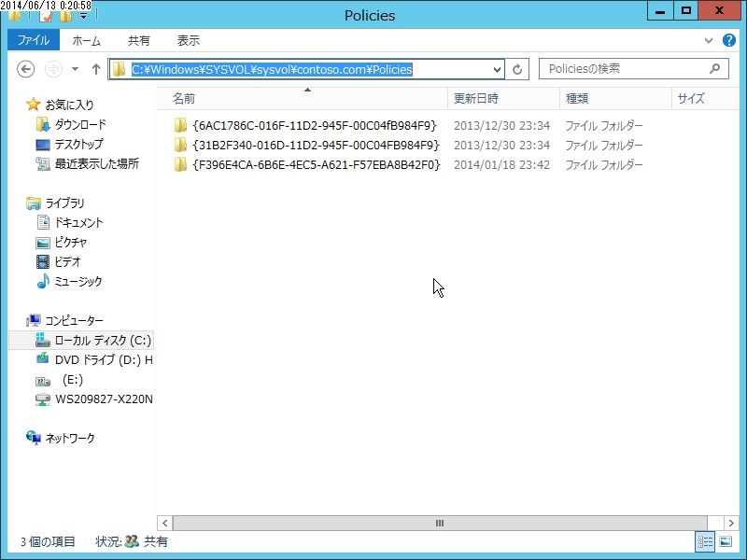Select network location WS209827-X220N

104,399
